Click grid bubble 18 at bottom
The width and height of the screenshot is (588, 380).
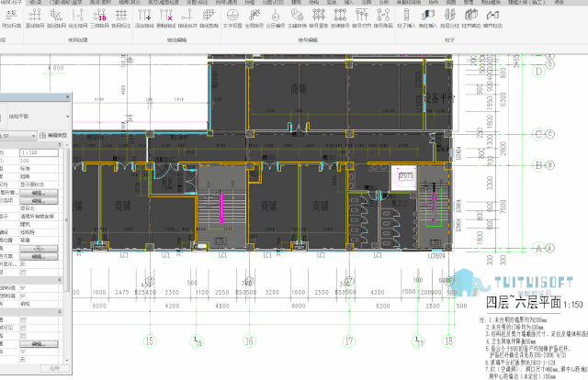(x=448, y=341)
